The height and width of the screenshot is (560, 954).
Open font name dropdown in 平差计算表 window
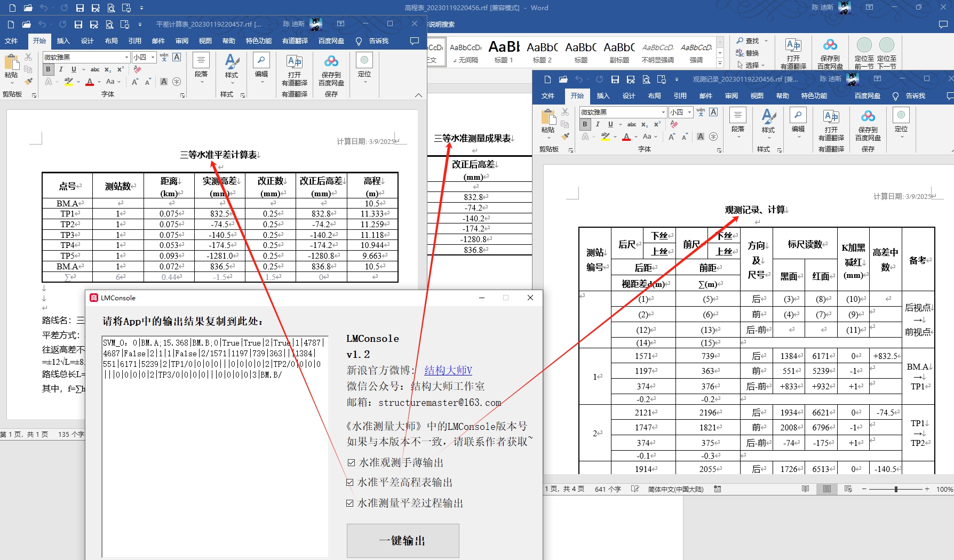pyautogui.click(x=126, y=57)
